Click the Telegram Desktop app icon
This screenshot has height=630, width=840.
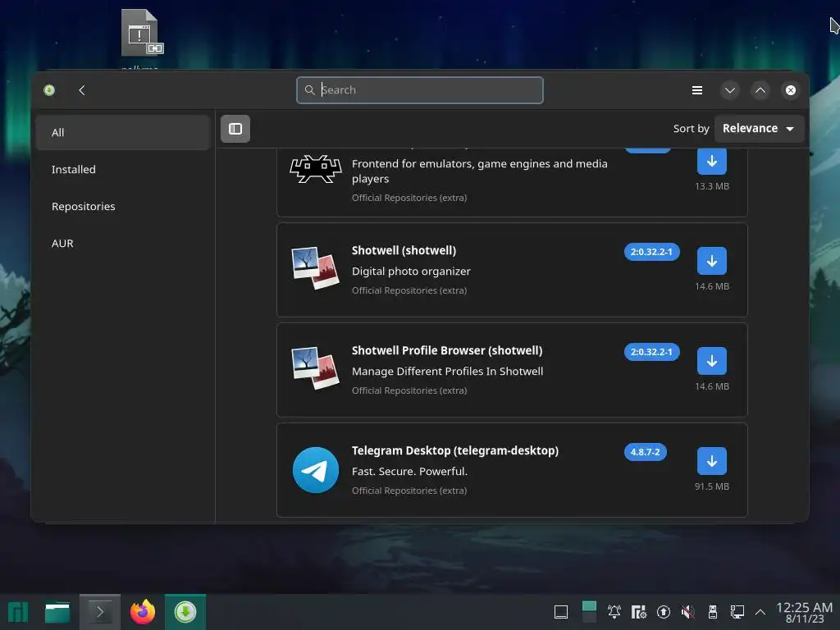316,470
